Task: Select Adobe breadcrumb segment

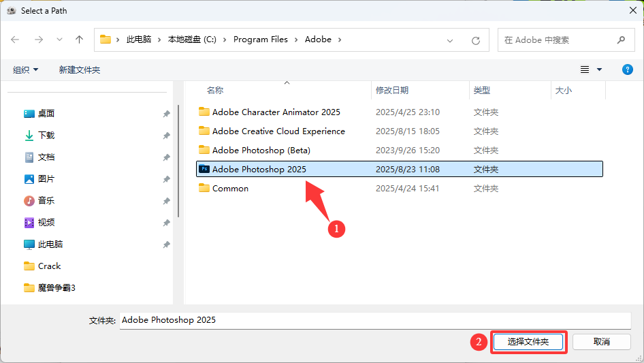Action: click(318, 40)
